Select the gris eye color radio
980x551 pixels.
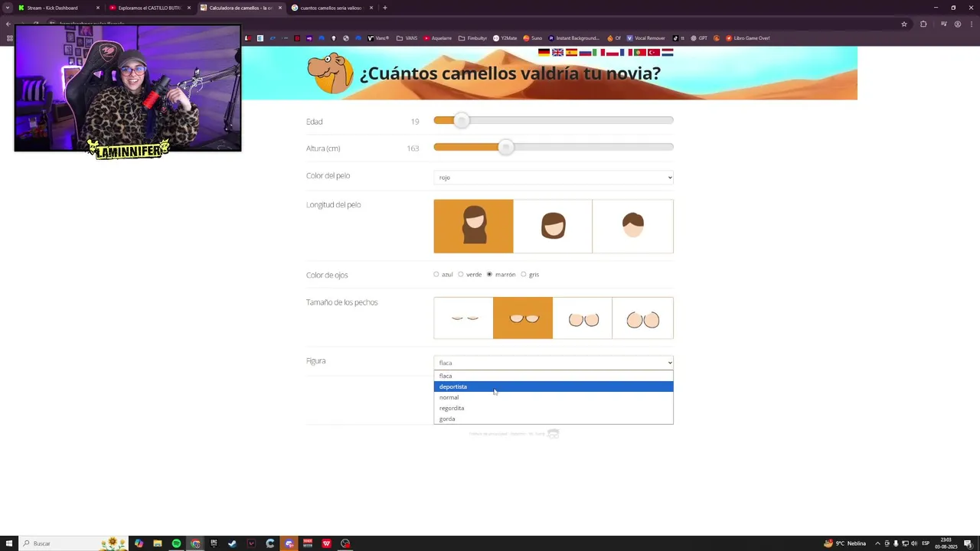[x=524, y=274]
